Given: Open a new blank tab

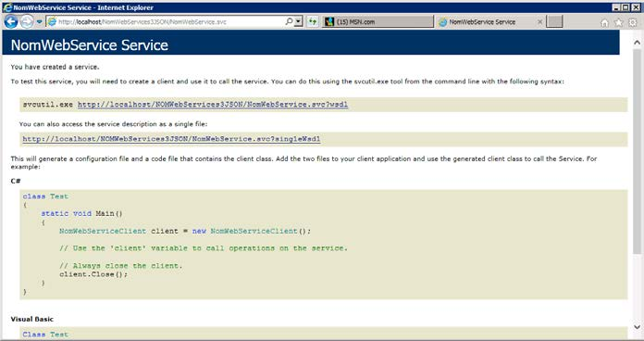Looking at the screenshot, I should (x=554, y=22).
